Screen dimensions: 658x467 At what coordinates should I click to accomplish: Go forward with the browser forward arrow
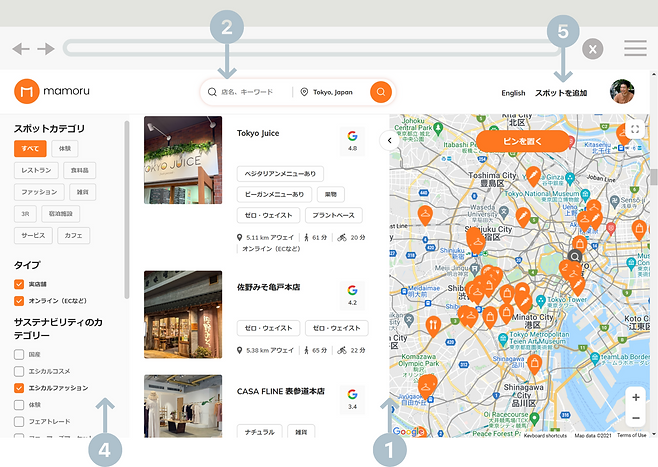pyautogui.click(x=46, y=49)
